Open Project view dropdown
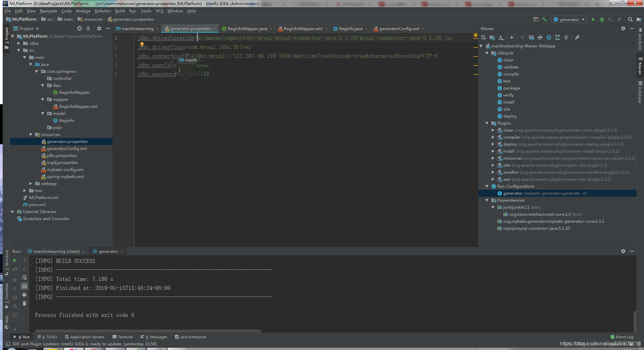The height and width of the screenshot is (350, 644). coord(26,28)
